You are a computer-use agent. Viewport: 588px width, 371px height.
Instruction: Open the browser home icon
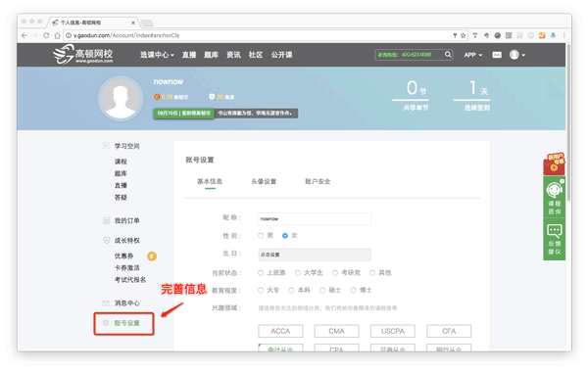(x=57, y=35)
